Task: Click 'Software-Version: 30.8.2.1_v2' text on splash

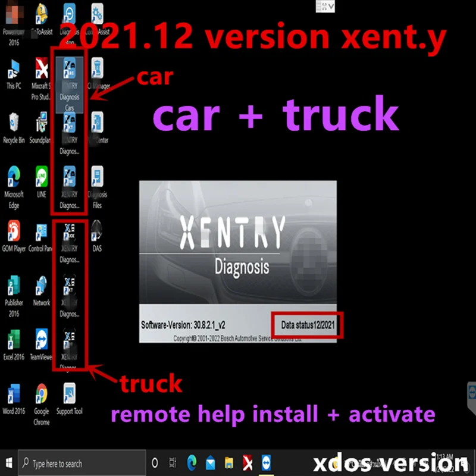Action: pyautogui.click(x=183, y=325)
